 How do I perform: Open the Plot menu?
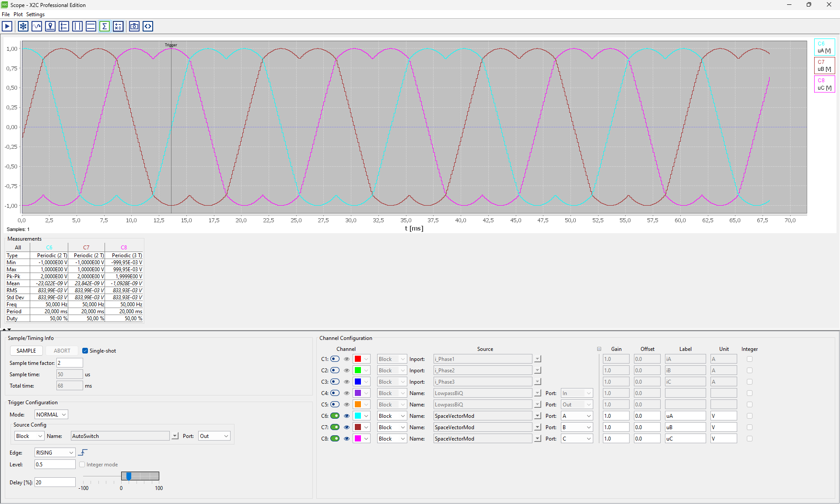point(18,14)
